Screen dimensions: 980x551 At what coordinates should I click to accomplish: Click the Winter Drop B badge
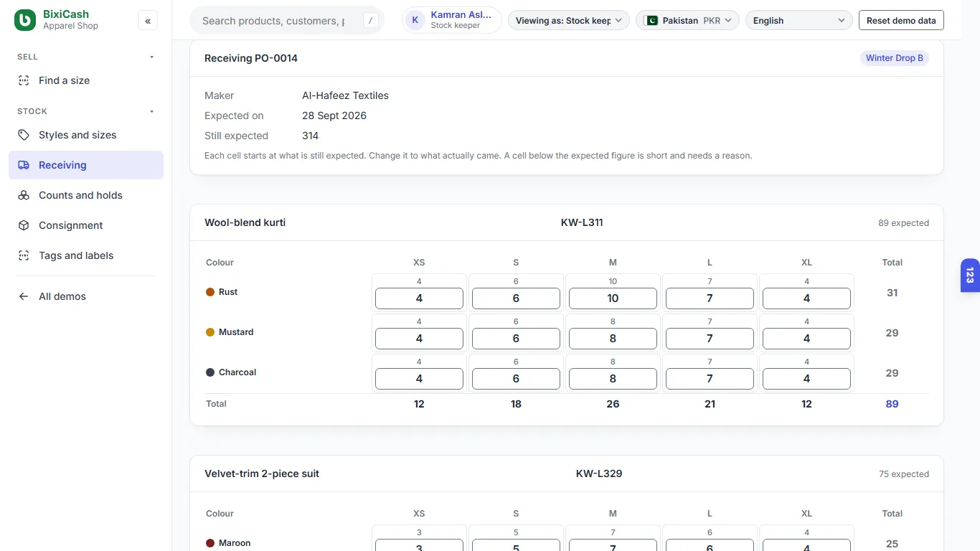tap(895, 58)
